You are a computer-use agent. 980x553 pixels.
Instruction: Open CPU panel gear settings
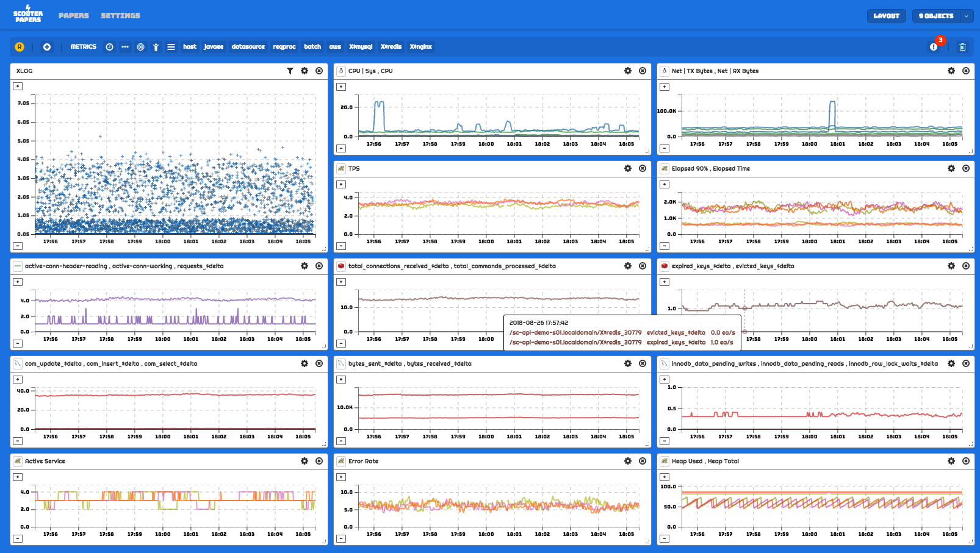(628, 71)
